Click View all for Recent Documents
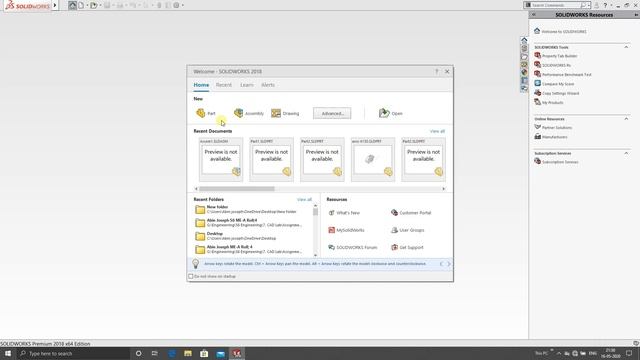640x360 pixels. tap(437, 131)
